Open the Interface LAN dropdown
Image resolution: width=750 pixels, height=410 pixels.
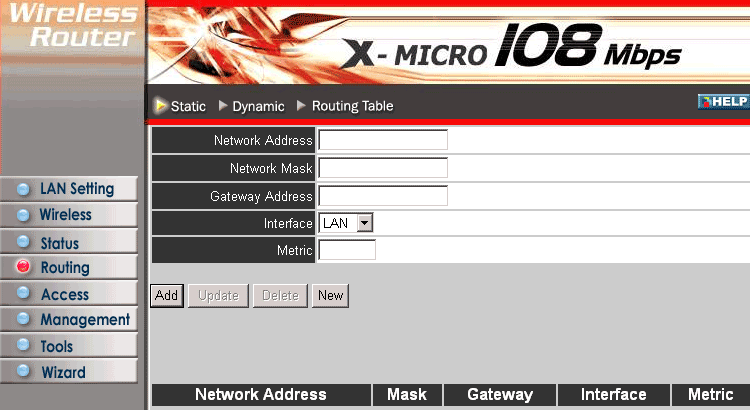(x=346, y=223)
